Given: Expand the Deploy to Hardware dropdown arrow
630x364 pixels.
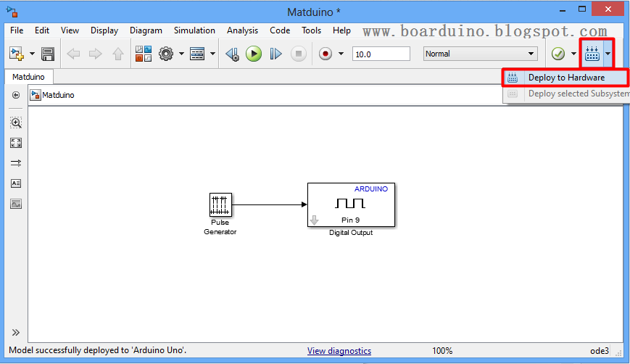Looking at the screenshot, I should 608,54.
